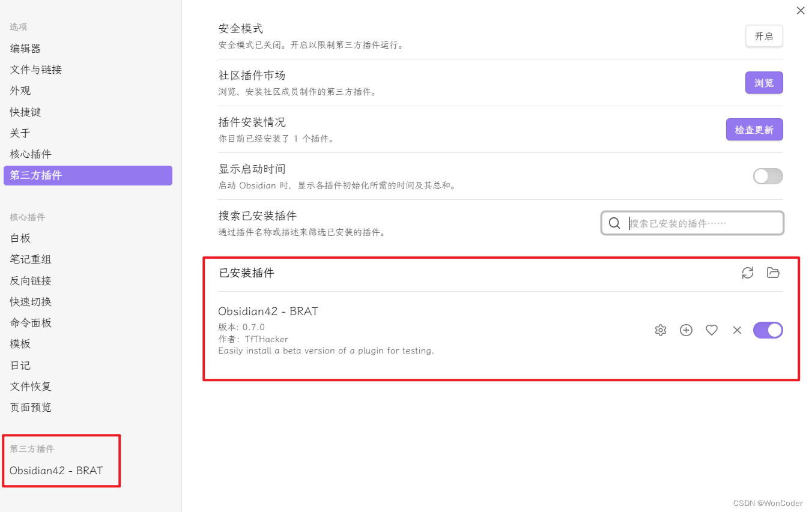Screen dimensions: 812x512
Task: Click the 'Easily install a beta version' description
Action: coord(326,351)
